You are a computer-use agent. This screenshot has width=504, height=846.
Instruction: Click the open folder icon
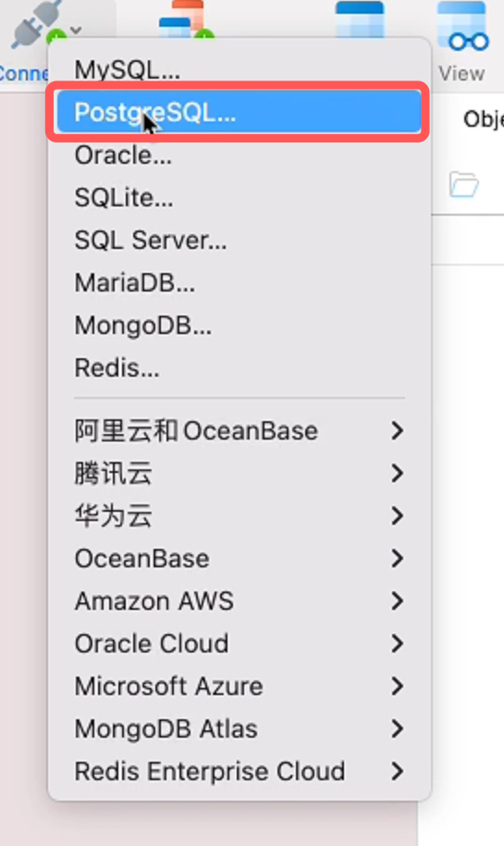[463, 185]
